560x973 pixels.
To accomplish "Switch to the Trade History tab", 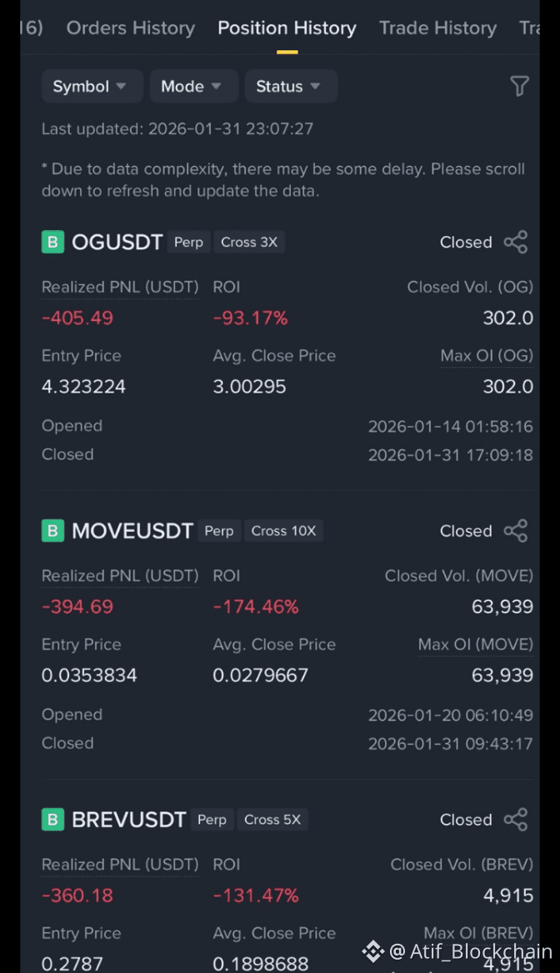I will pyautogui.click(x=437, y=28).
